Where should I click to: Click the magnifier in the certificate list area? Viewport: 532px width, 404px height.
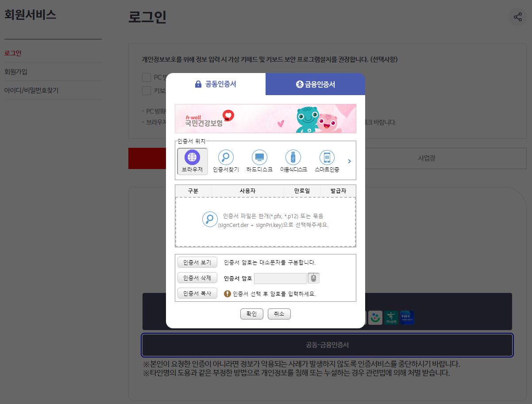coord(210,219)
